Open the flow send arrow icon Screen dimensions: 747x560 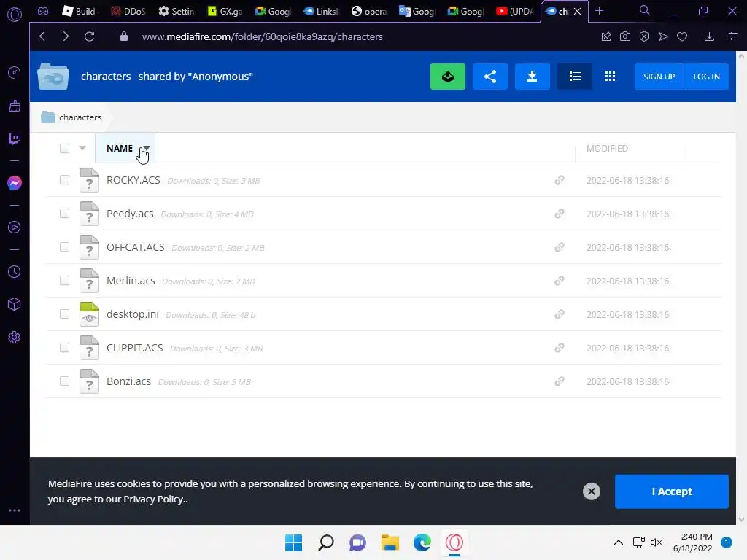pos(663,36)
